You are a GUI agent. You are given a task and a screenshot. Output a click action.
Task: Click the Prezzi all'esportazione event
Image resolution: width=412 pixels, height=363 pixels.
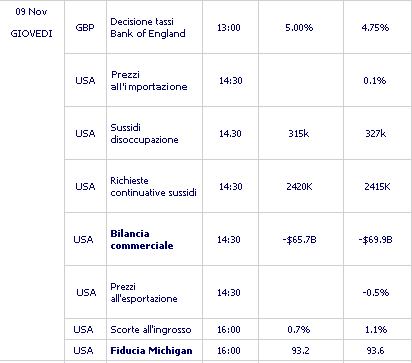pos(144,292)
